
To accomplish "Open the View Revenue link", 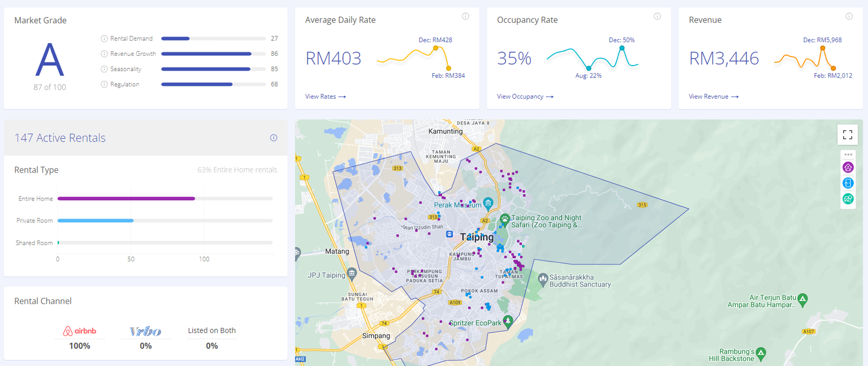I will tap(713, 97).
